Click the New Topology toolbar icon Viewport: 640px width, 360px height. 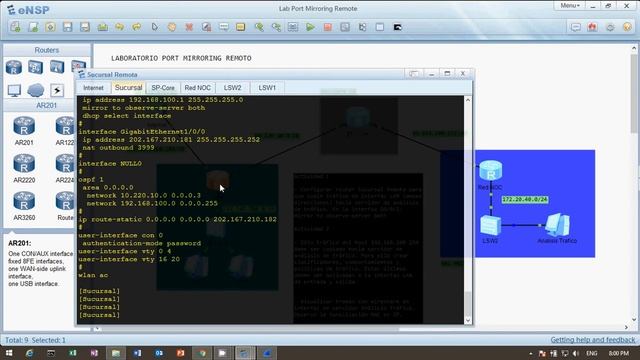point(16,27)
